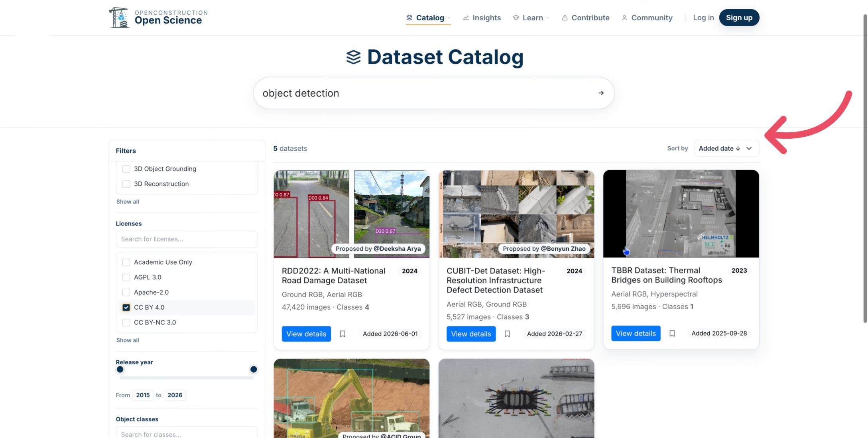Screen dimensions: 868x438
Task: Open the RDD2022 road damage thumbnail
Action: point(351,214)
